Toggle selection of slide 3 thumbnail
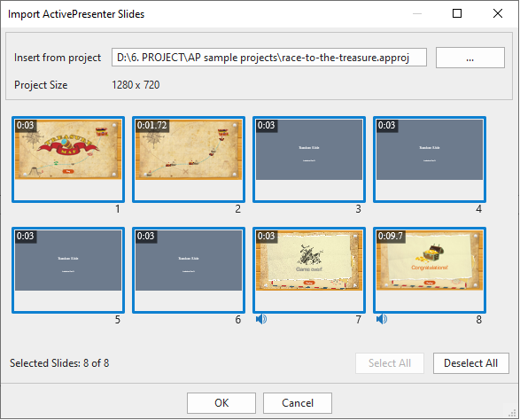This screenshot has height=420, width=520. point(309,159)
